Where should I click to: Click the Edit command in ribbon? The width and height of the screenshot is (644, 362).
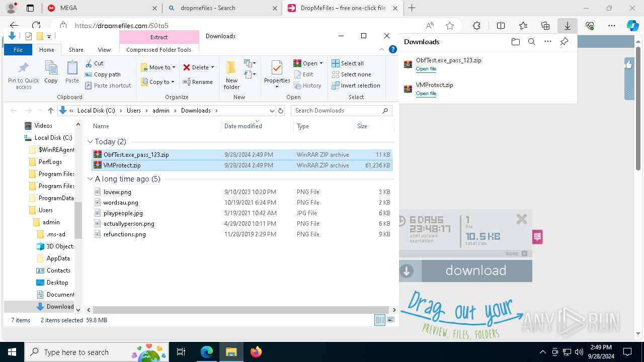[303, 74]
